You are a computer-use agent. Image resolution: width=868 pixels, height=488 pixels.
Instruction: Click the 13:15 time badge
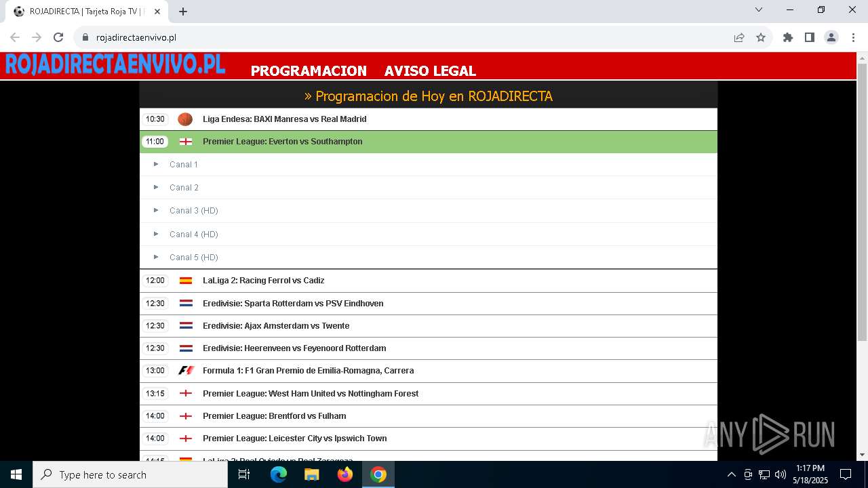click(x=155, y=394)
